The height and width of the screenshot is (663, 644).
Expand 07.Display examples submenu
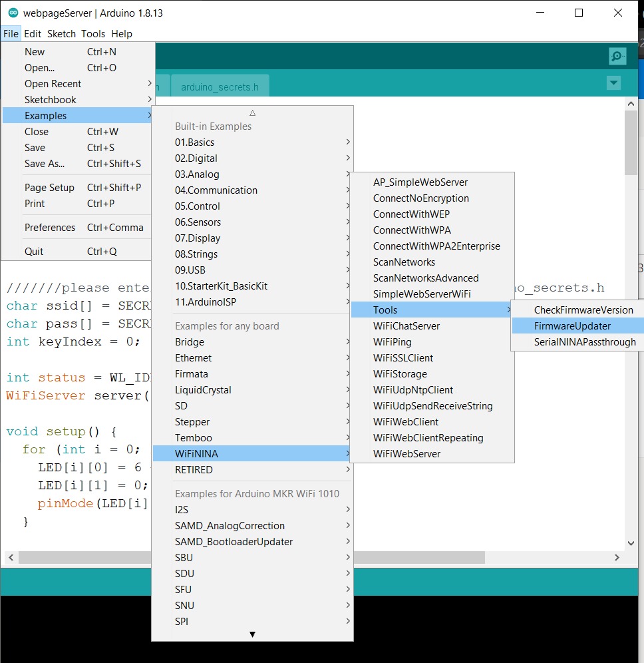[x=252, y=238]
